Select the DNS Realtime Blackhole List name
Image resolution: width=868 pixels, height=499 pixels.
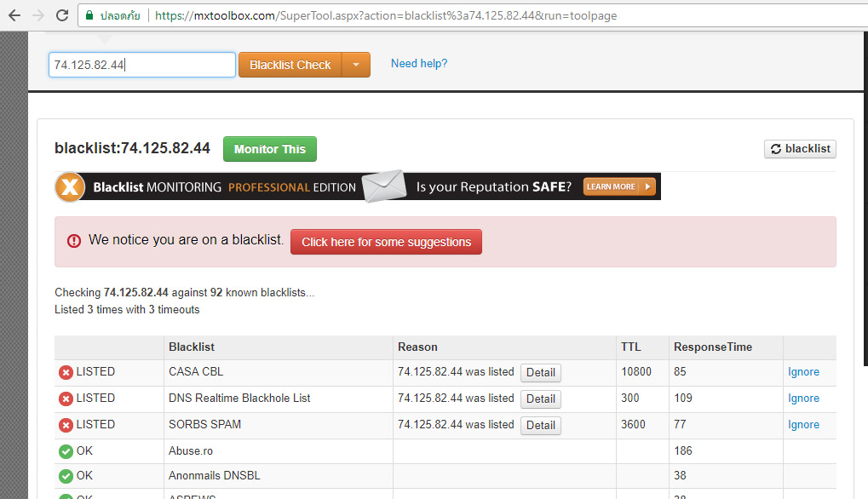[239, 399]
